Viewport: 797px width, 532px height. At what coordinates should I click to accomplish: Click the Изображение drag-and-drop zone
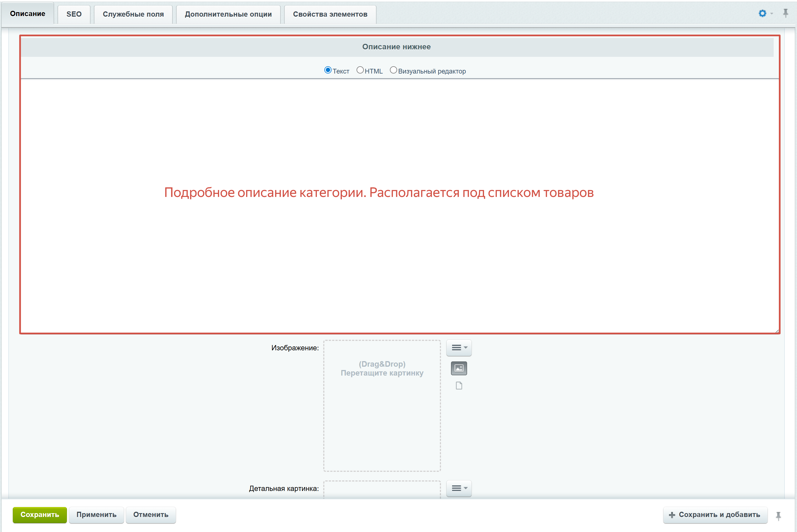tap(382, 406)
